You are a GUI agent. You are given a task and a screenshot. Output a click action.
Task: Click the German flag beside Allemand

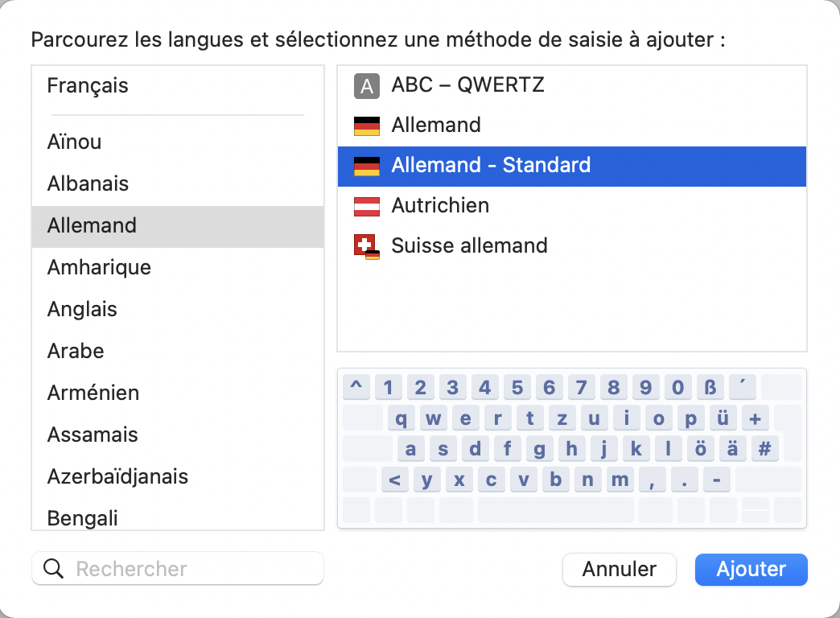click(367, 126)
